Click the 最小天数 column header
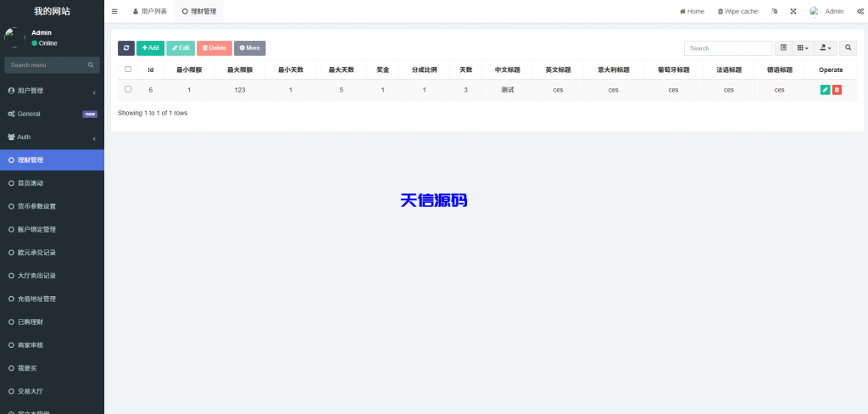 pos(291,70)
